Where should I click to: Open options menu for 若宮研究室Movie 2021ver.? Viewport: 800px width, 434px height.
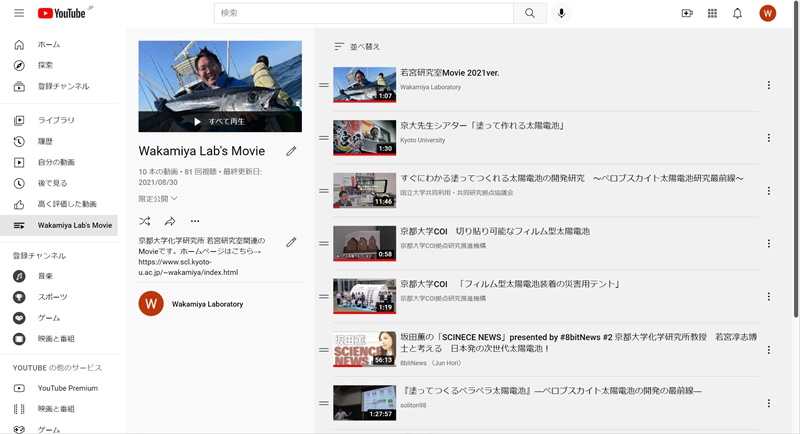768,85
